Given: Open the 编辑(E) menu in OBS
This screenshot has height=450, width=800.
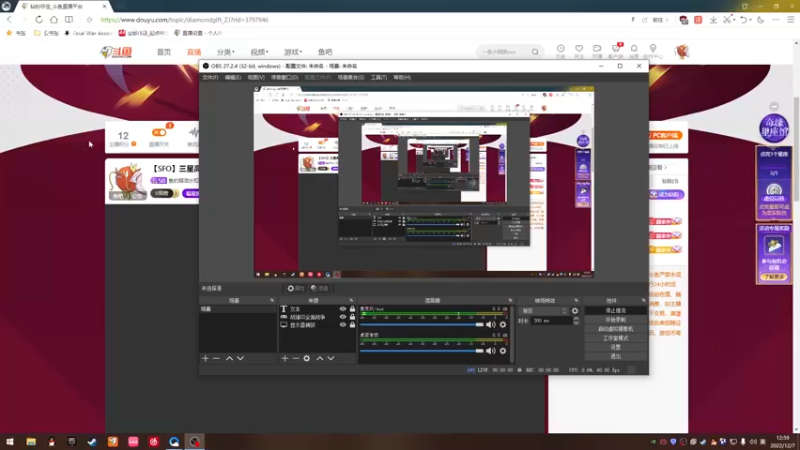Looking at the screenshot, I should (233, 78).
